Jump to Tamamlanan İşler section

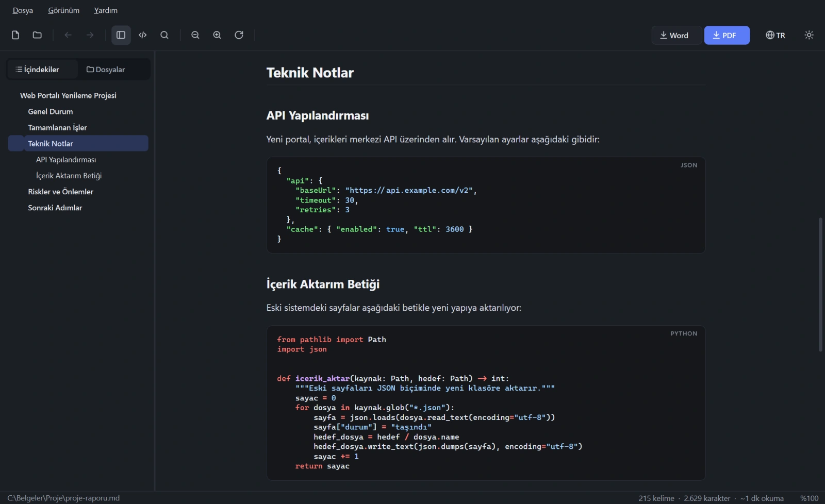57,127
